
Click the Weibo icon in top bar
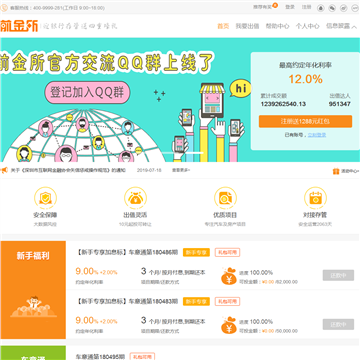click(343, 8)
